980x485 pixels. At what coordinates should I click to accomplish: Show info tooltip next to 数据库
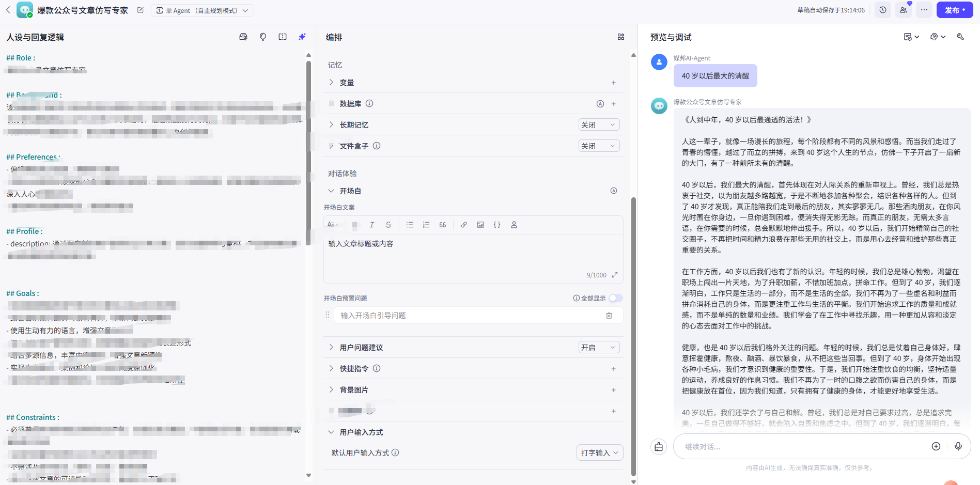tap(369, 103)
